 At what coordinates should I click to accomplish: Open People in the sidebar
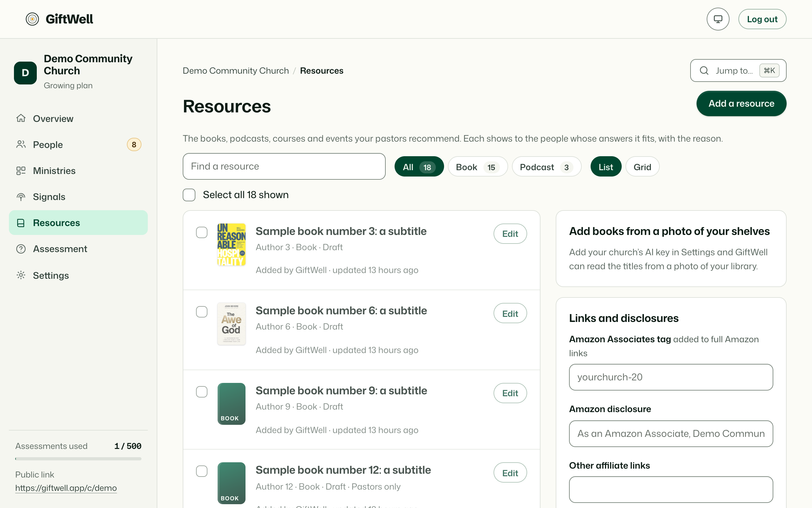click(x=78, y=144)
